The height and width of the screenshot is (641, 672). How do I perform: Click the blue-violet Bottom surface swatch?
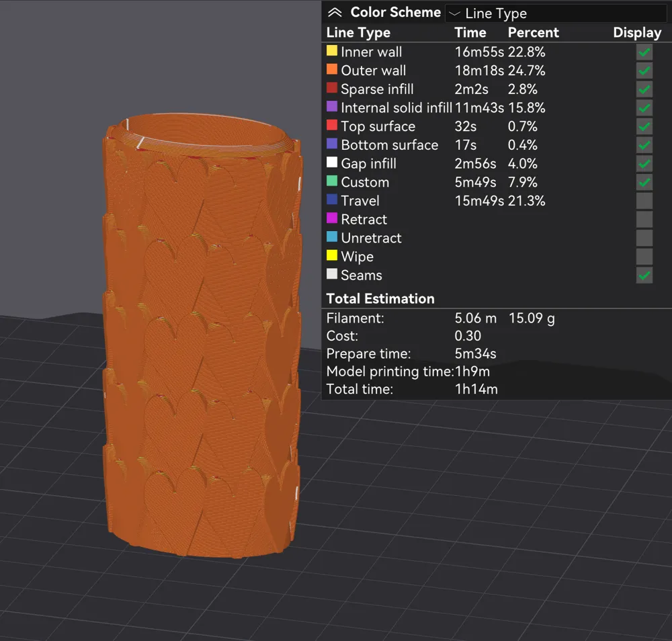coord(332,144)
